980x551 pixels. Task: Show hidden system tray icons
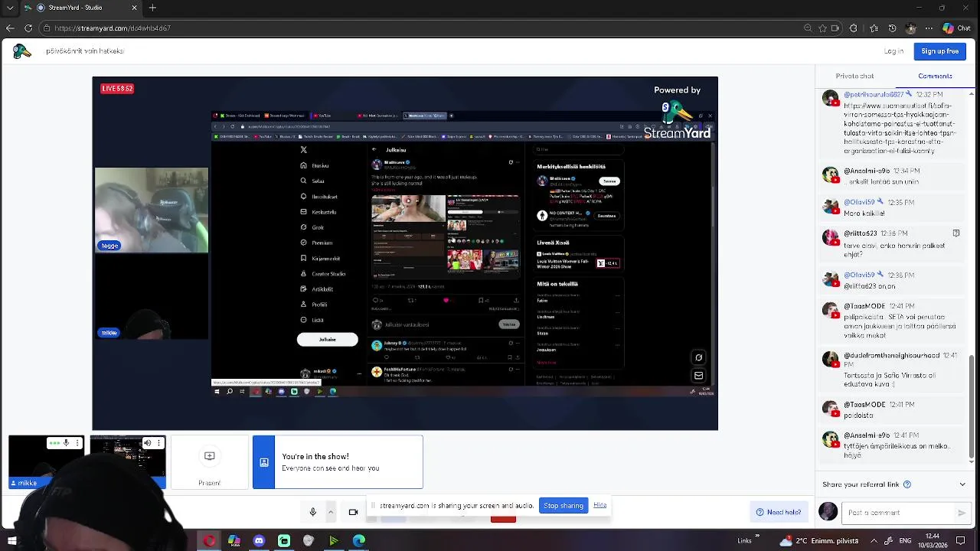click(874, 541)
